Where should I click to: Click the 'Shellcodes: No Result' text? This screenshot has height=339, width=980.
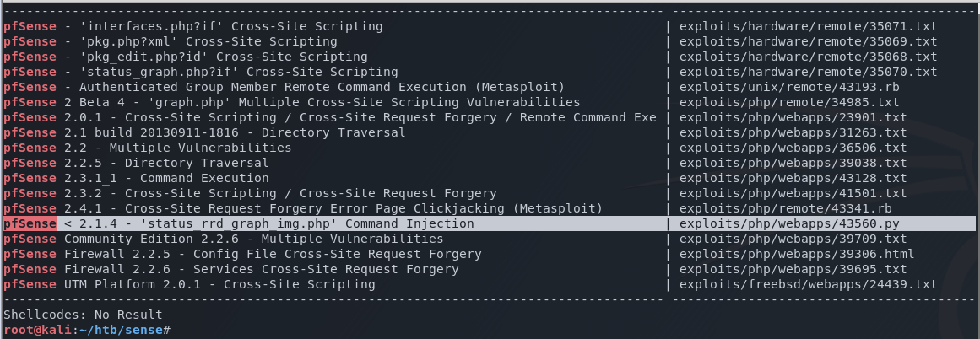(x=83, y=314)
